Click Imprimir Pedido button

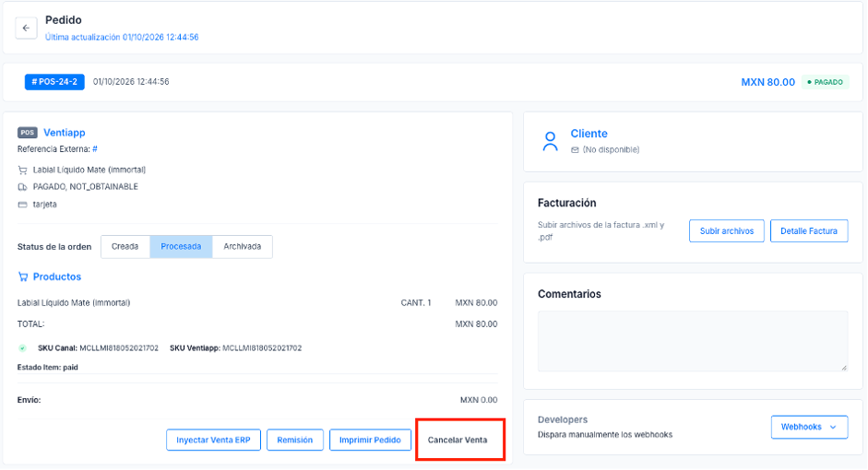pos(370,441)
